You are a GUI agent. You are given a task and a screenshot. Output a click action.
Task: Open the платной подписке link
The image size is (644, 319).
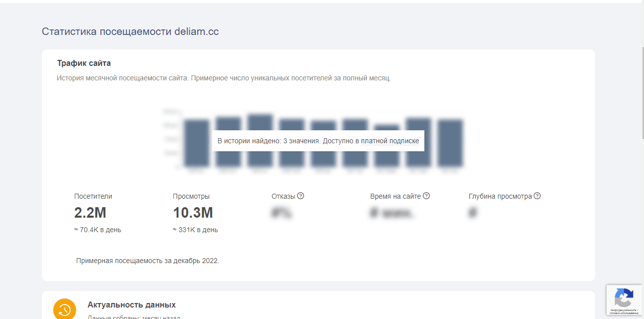390,141
